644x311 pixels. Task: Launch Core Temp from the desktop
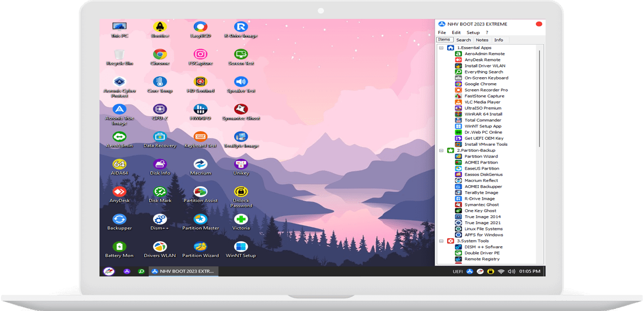click(160, 85)
